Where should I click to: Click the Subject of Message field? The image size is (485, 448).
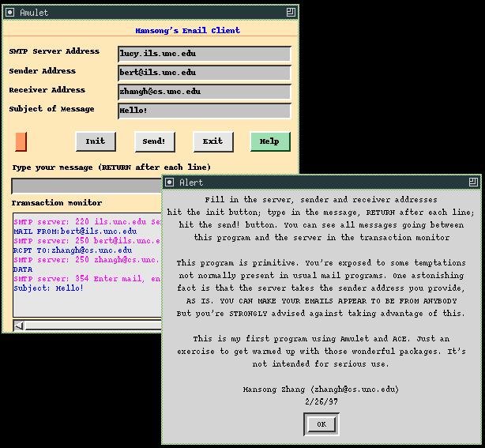[x=204, y=111]
